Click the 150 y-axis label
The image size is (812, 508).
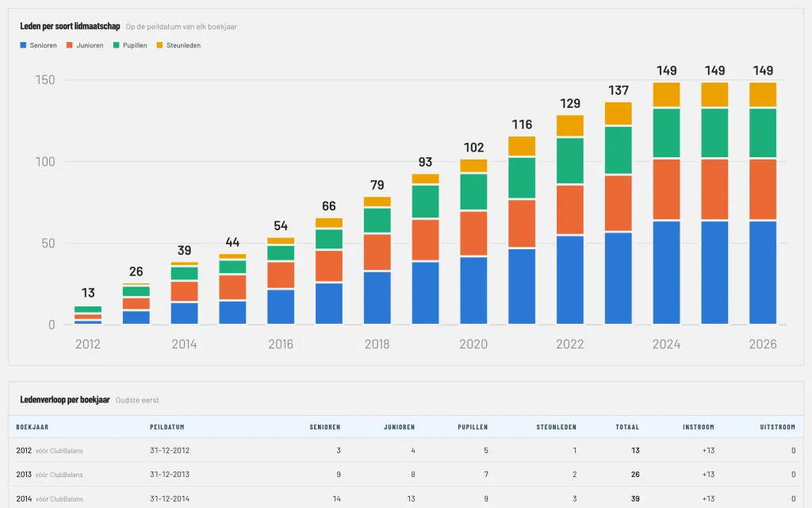pos(45,80)
